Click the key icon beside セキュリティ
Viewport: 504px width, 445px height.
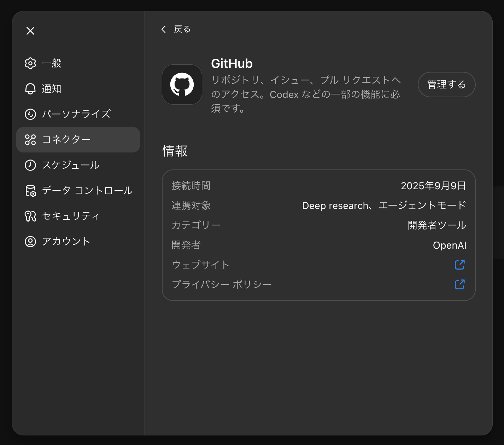point(30,216)
